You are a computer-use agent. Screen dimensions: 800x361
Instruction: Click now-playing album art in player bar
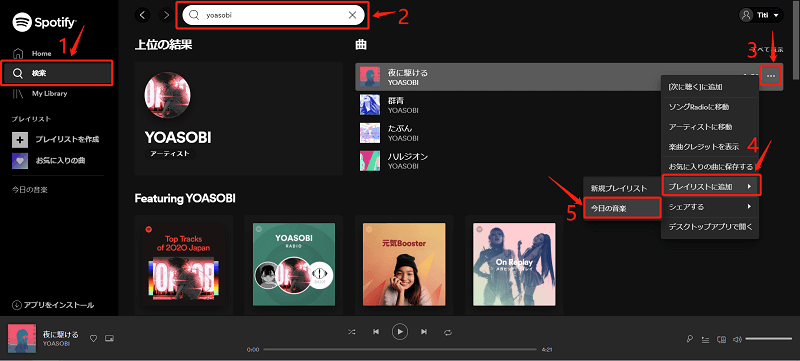point(22,339)
